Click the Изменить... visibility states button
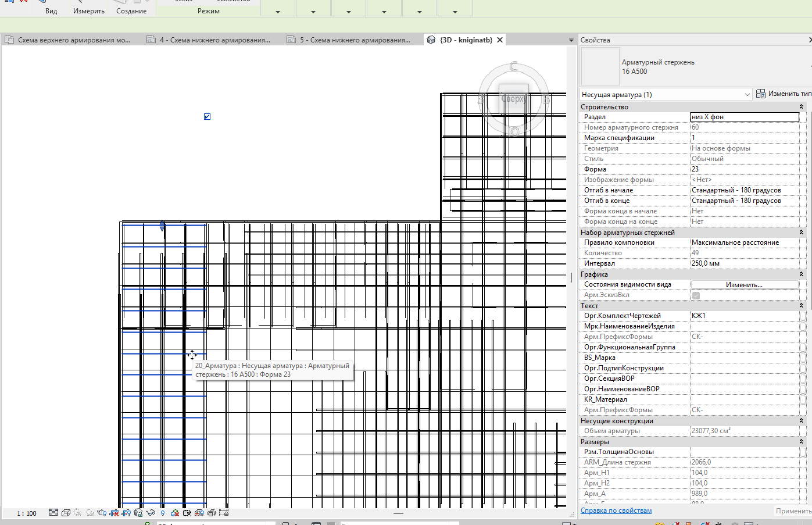Viewport: 812px width, 525px height. click(x=744, y=285)
